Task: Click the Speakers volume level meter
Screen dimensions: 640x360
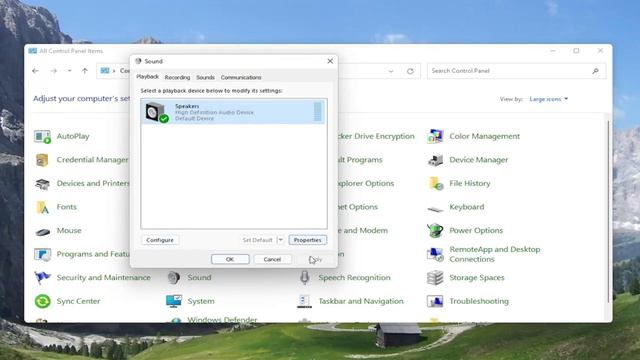Action: (318, 112)
